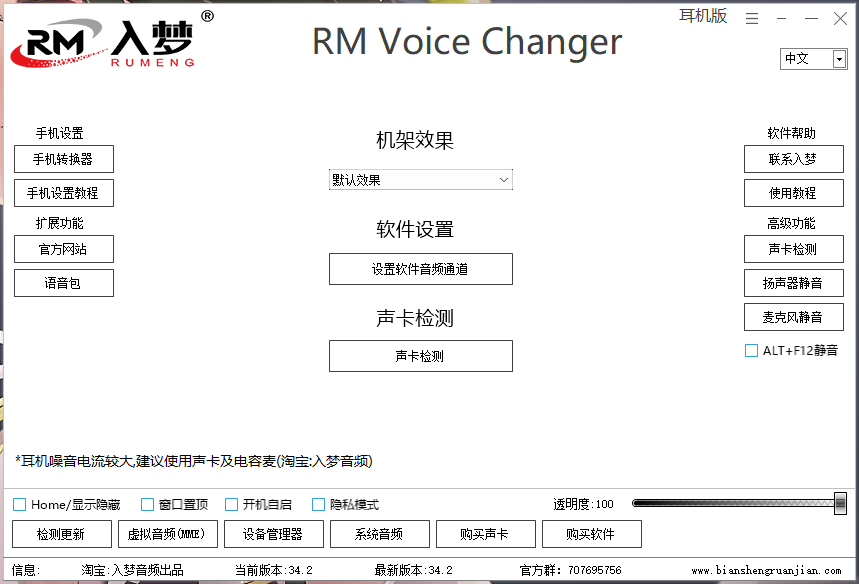859x584 pixels.
Task: Expand the 默认效果 rack effect dropdown
Action: coord(421,180)
